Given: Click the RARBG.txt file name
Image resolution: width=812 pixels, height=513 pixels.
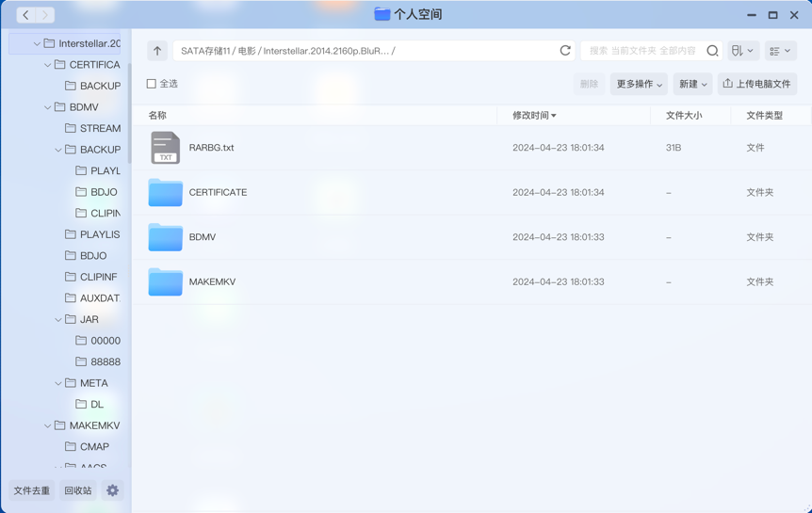Looking at the screenshot, I should 211,148.
